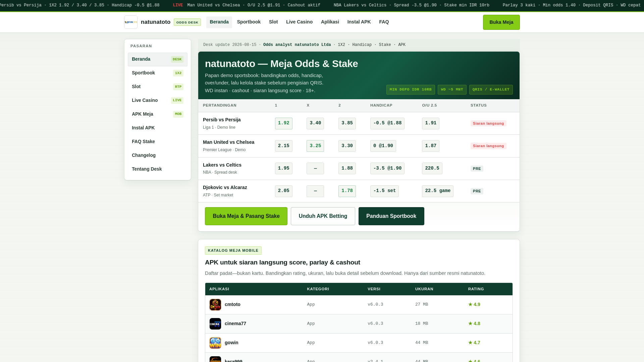
Task: Click Buka Meja & Pasang Stake button
Action: (x=246, y=216)
